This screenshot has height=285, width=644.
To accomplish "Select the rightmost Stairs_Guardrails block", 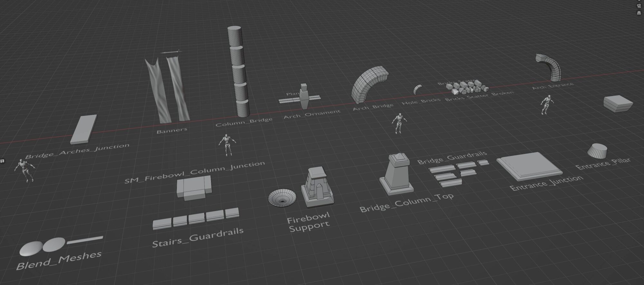I will click(232, 213).
